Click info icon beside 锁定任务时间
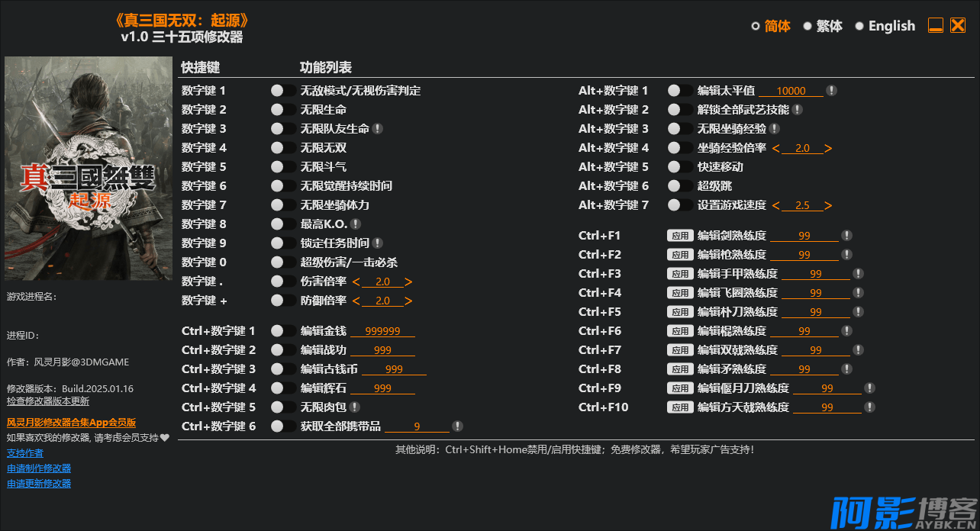980x531 pixels. (378, 243)
